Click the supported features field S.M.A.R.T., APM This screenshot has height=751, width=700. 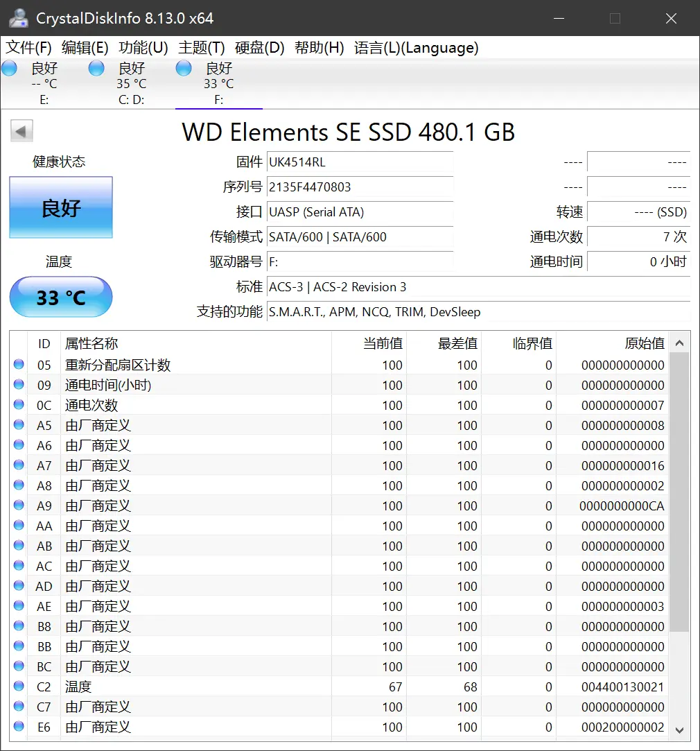(x=478, y=312)
